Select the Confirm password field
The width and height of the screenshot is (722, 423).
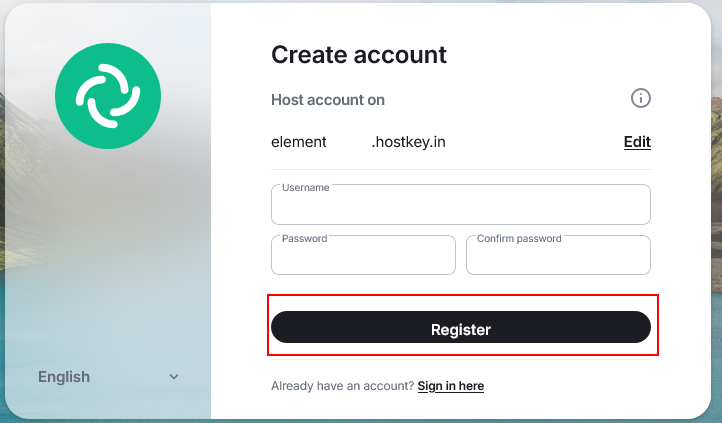[x=558, y=259]
